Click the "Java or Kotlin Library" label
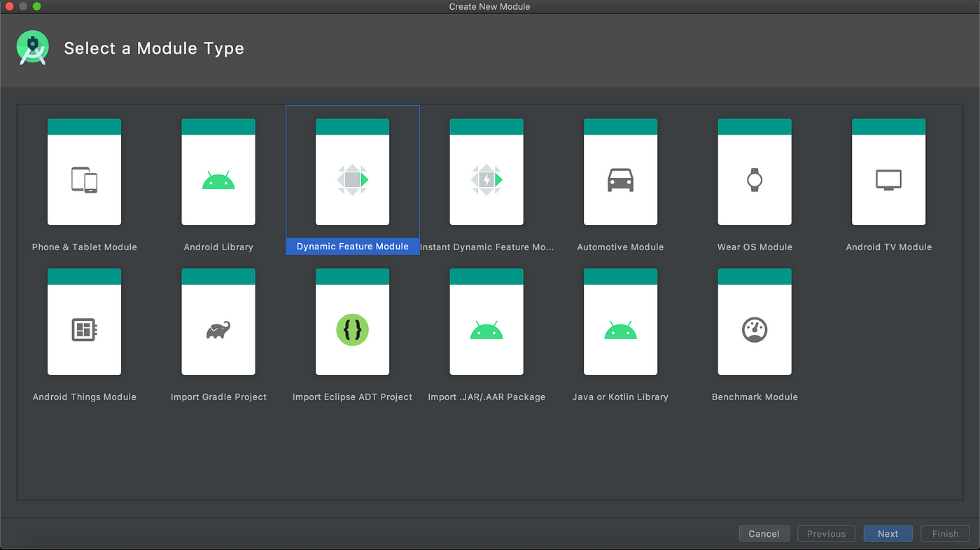The width and height of the screenshot is (980, 550). point(620,397)
